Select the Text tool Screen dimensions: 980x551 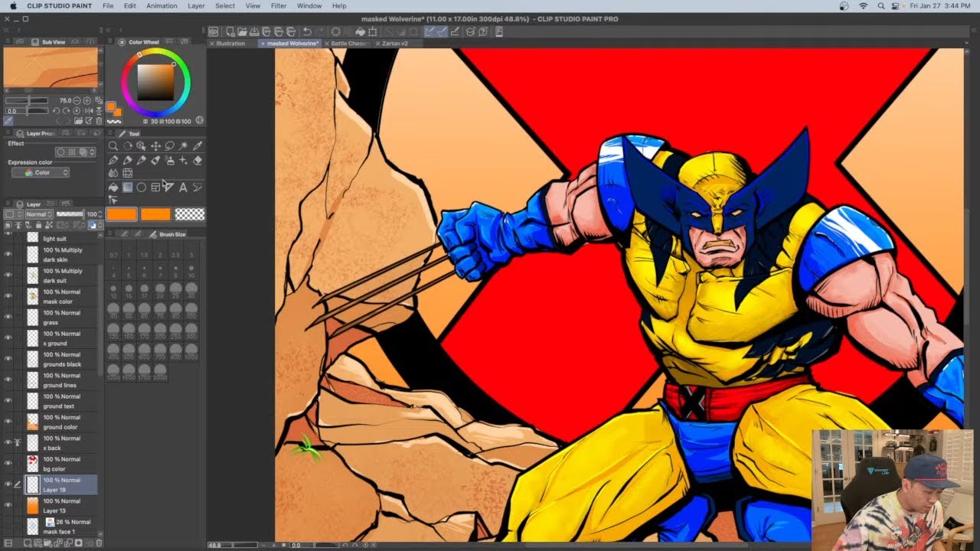(184, 187)
